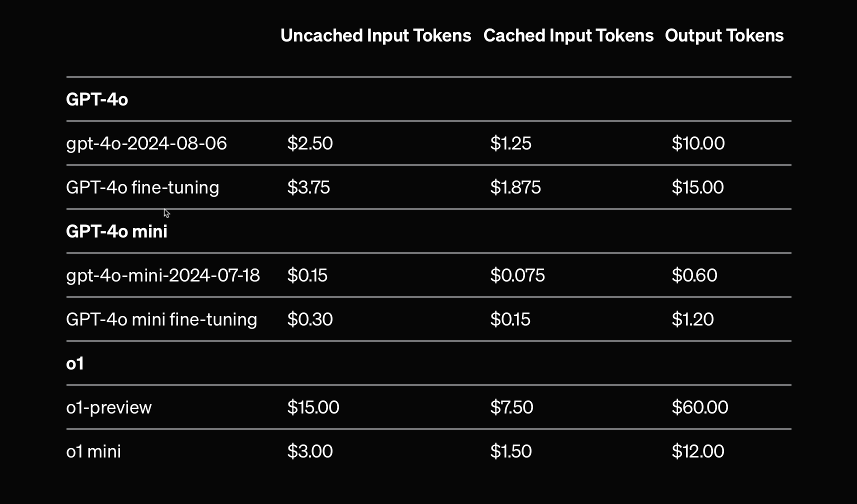Click the Uncached Input Tokens column header

[x=375, y=35]
